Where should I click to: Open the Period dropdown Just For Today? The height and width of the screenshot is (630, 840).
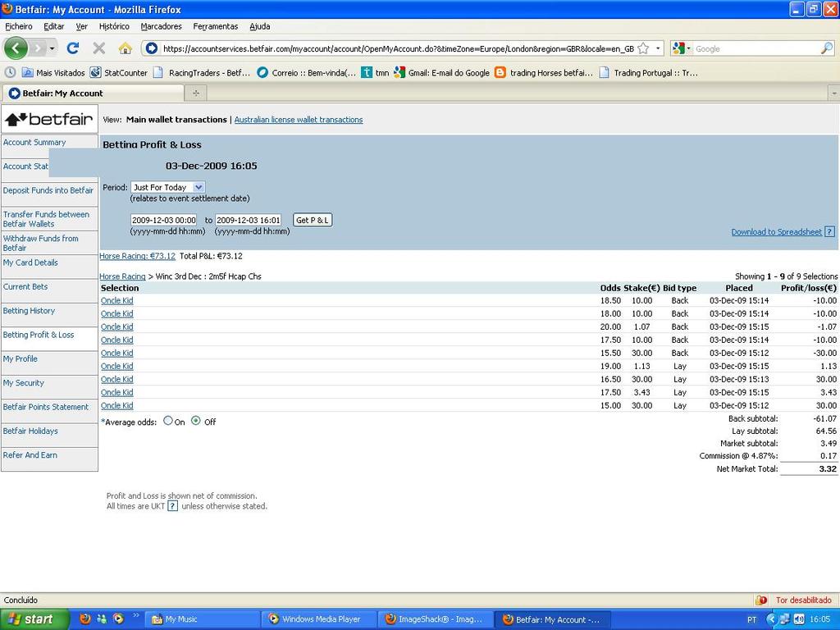(x=167, y=188)
